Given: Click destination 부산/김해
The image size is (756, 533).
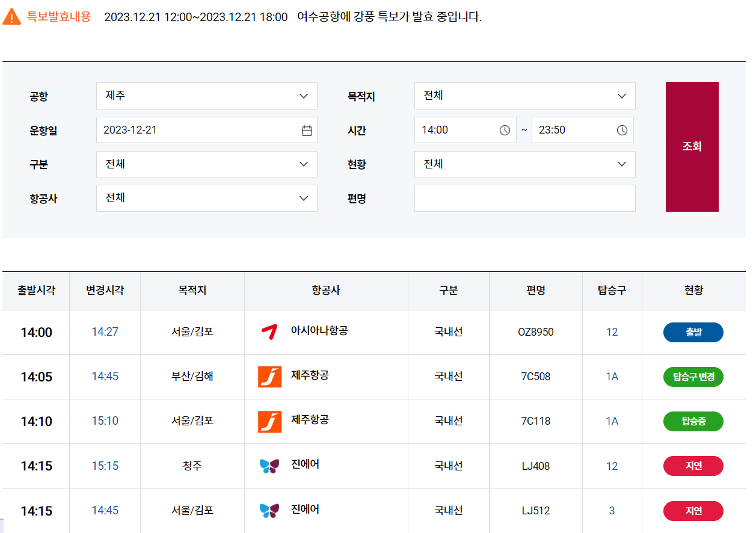Looking at the screenshot, I should pos(192,377).
